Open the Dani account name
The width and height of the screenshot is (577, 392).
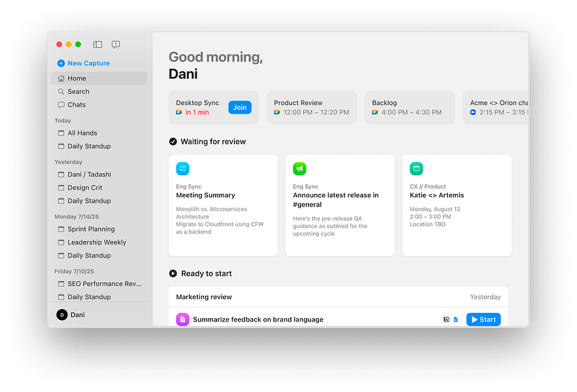pyautogui.click(x=78, y=315)
